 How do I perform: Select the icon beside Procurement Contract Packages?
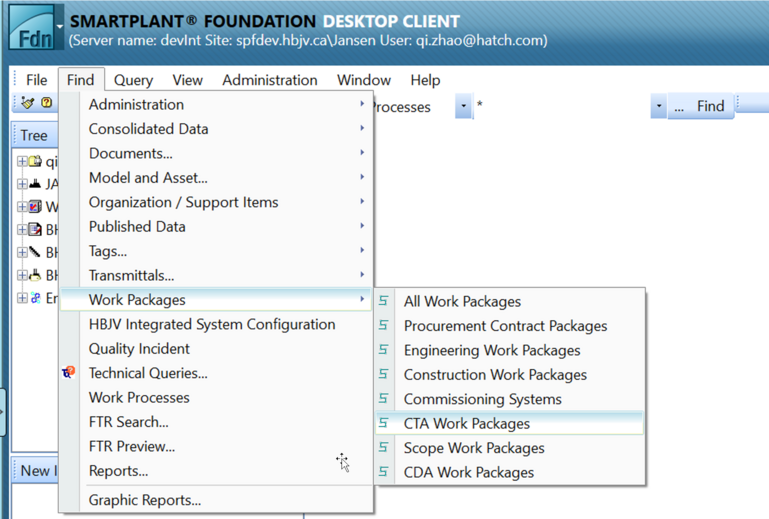click(x=384, y=325)
